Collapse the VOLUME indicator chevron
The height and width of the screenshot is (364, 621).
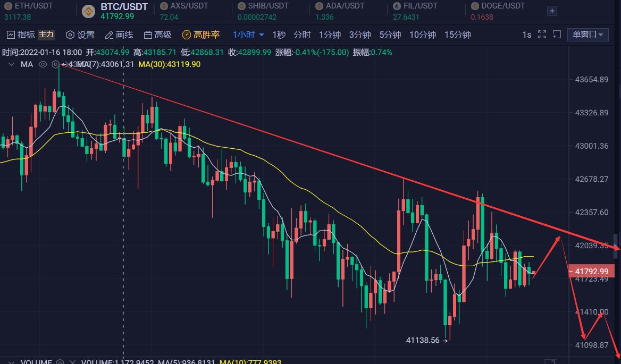pyautogui.click(x=11, y=362)
